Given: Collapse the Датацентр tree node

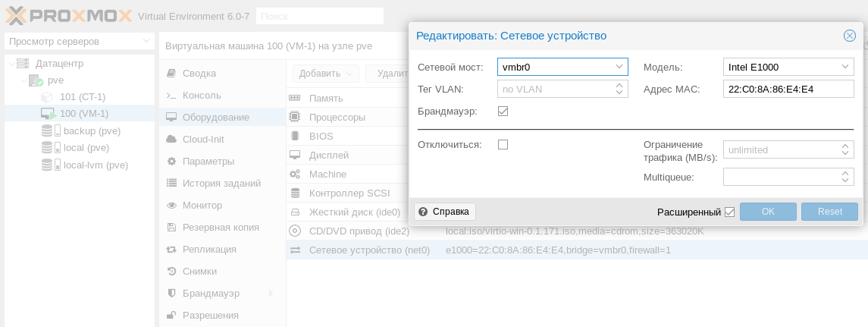Looking at the screenshot, I should click(11, 64).
